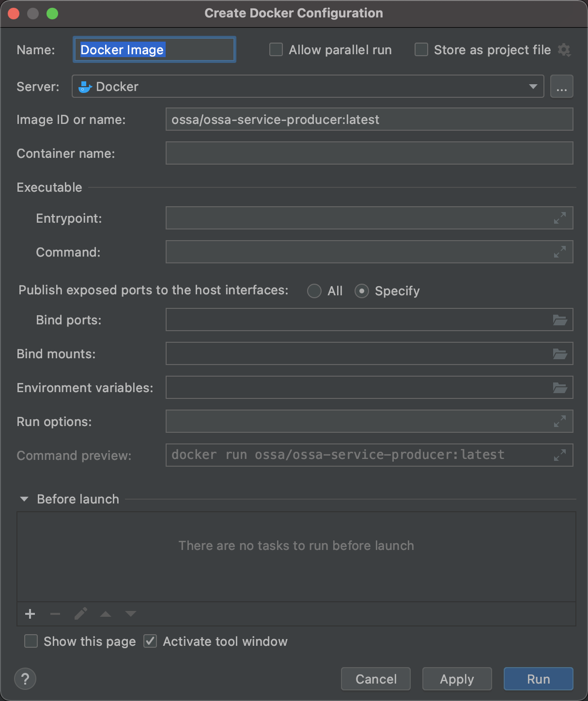The image size is (588, 701).
Task: Browse Bind mounts with folder icon
Action: tap(560, 354)
